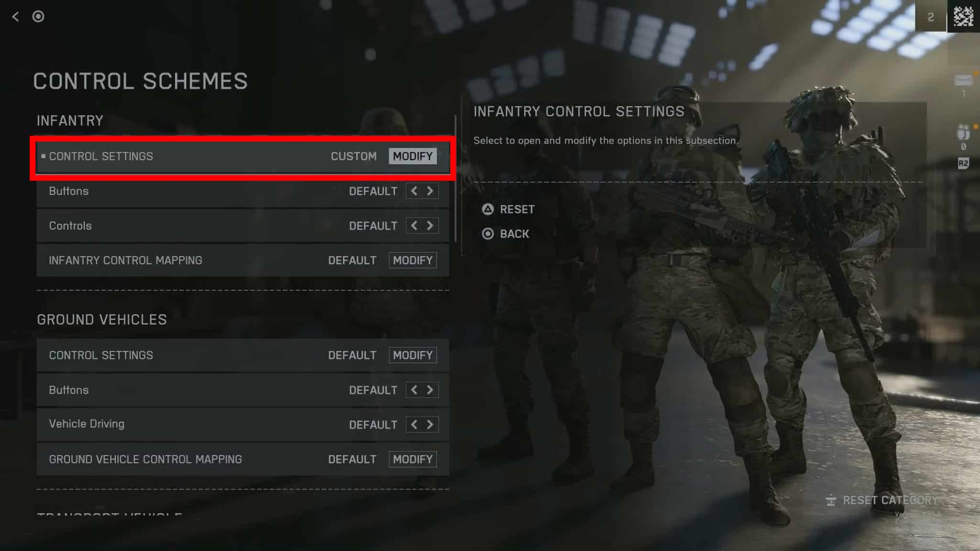Viewport: 980px width, 551px height.
Task: Click the triangle icon next to RESET
Action: [x=488, y=209]
